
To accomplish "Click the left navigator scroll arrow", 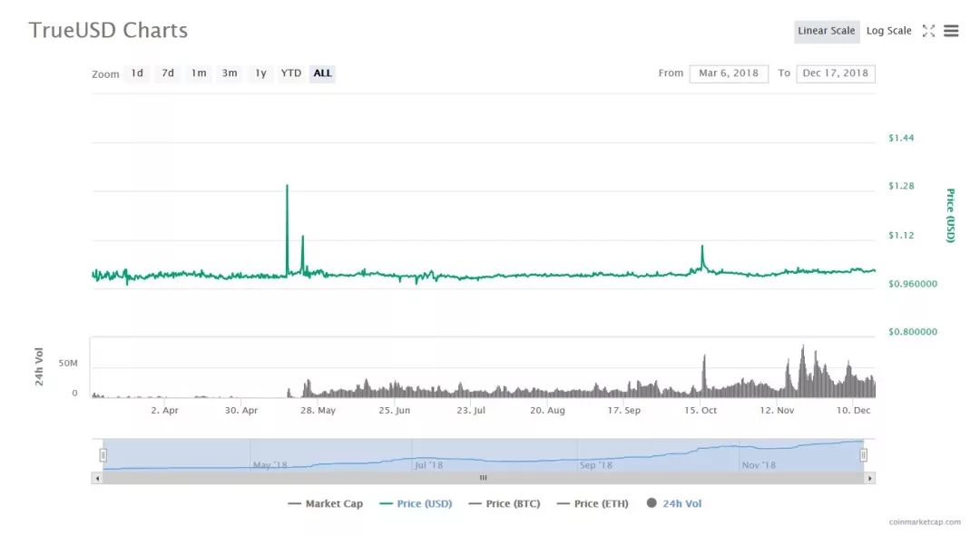I will pyautogui.click(x=97, y=478).
